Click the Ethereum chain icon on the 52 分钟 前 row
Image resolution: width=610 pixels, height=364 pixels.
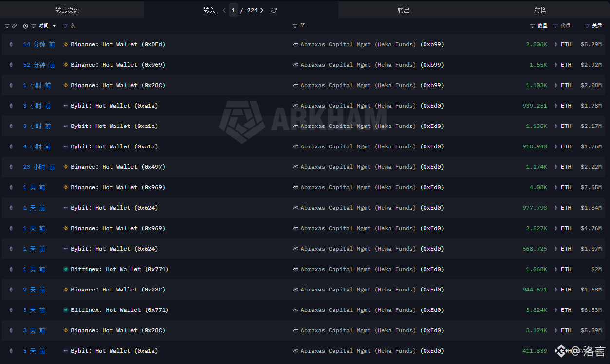[11, 65]
